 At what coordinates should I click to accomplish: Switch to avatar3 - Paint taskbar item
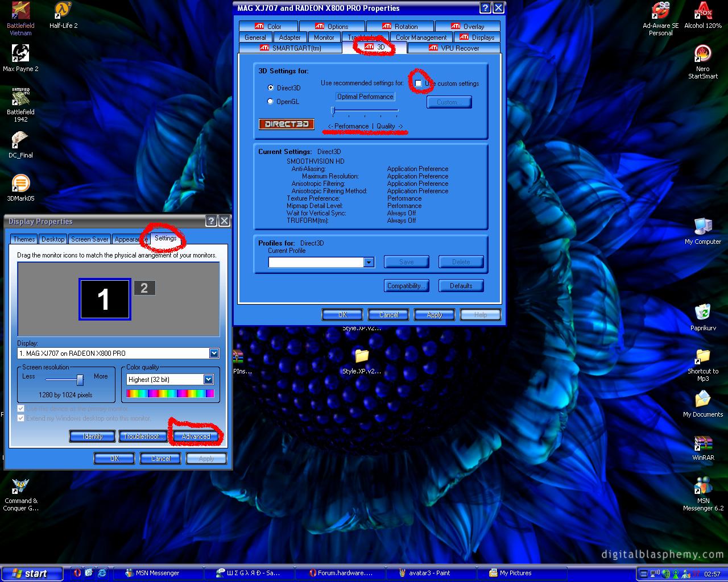click(431, 573)
